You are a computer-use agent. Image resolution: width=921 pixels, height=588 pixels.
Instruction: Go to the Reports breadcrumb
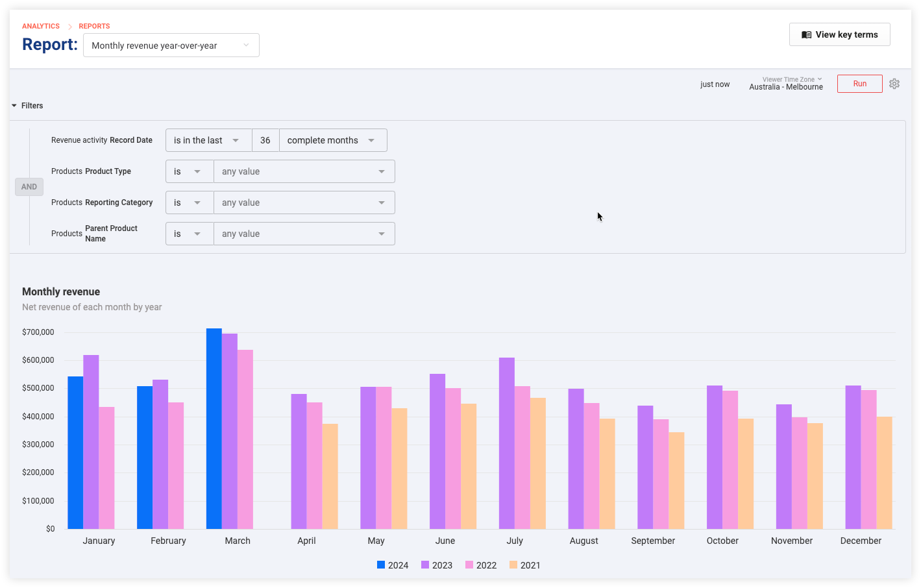point(94,27)
